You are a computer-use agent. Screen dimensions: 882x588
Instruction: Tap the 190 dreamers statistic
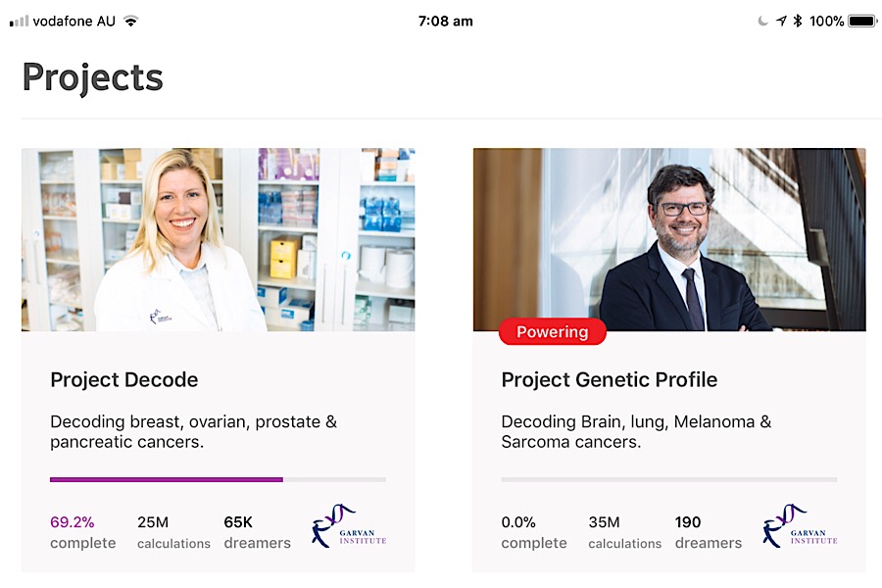point(708,532)
